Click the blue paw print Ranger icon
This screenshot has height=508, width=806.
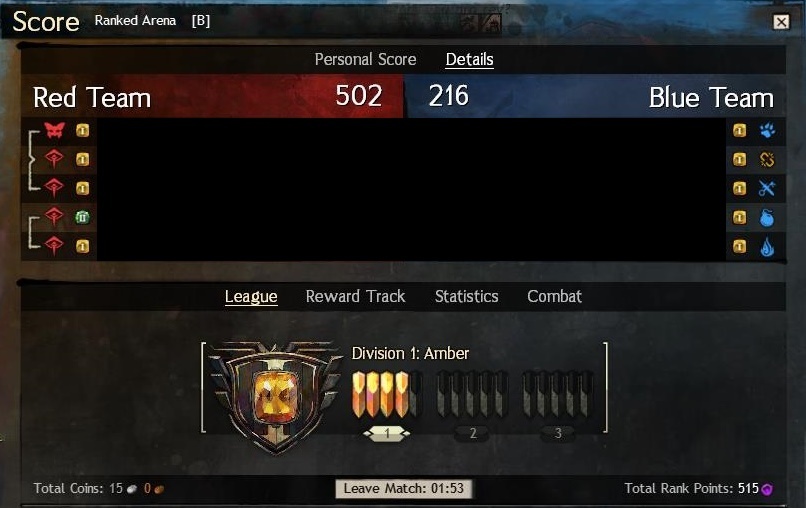(x=767, y=131)
